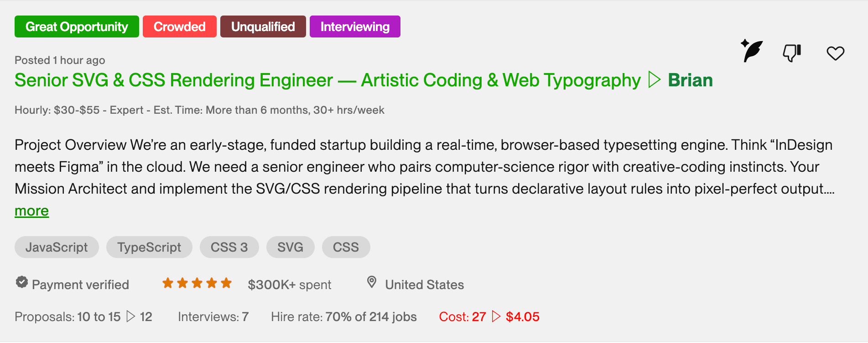Expand job description via more link
868x343 pixels.
(31, 211)
